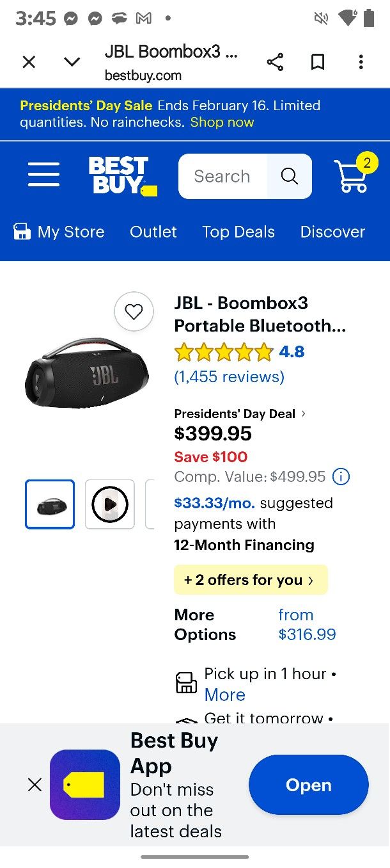Follow the Shop now link
The height and width of the screenshot is (868, 390).
click(x=222, y=122)
